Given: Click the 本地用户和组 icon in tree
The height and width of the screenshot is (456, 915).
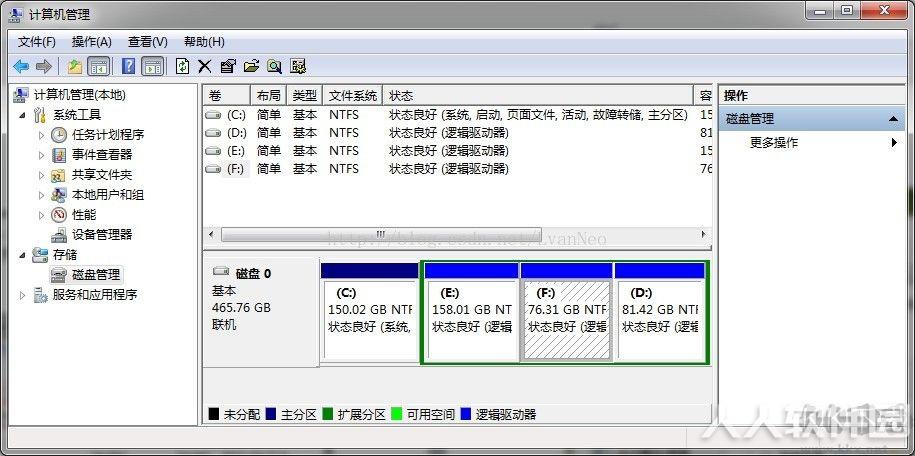Looking at the screenshot, I should coord(59,195).
